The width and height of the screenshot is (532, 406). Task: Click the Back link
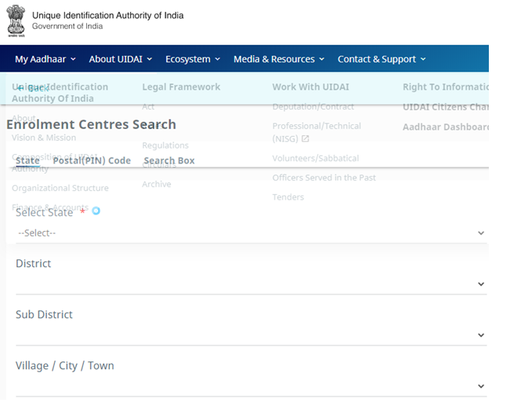pos(33,88)
